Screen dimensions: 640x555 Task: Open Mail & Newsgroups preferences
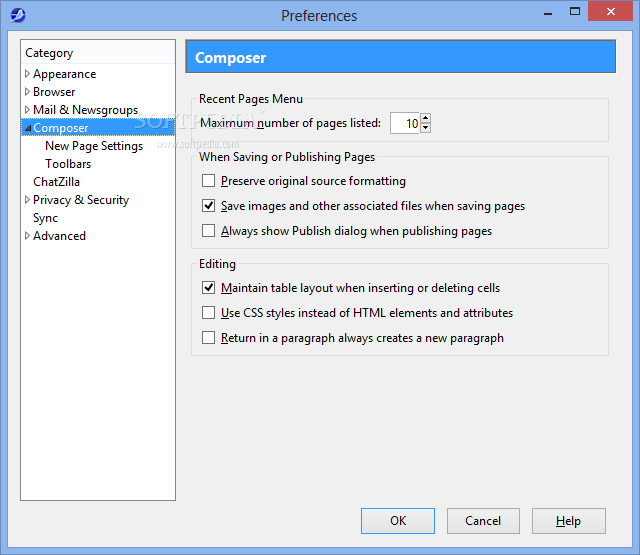coord(85,110)
